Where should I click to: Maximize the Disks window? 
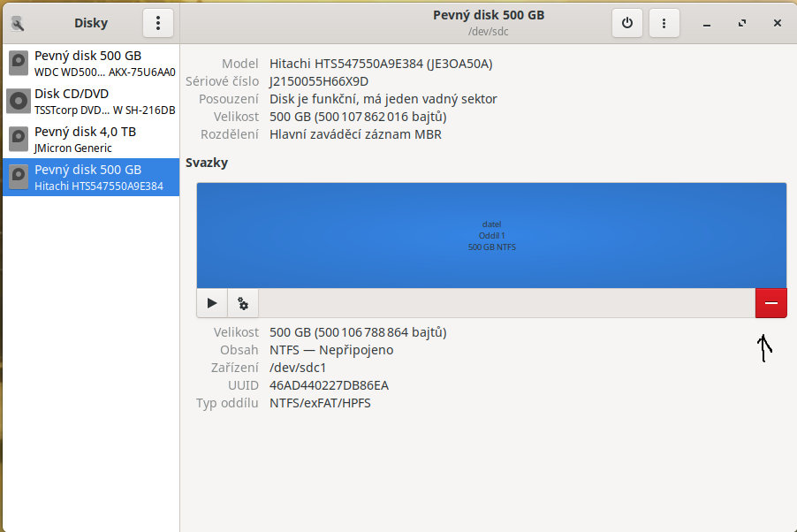coord(742,23)
